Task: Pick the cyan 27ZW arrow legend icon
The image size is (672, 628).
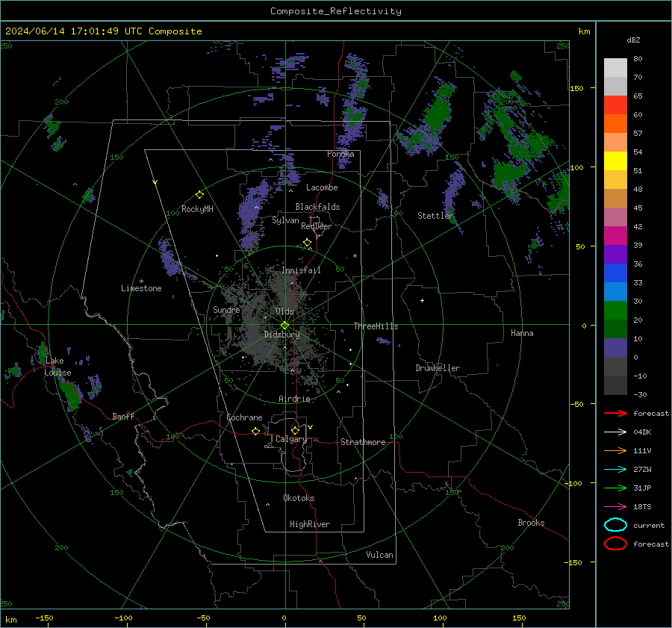Action: [x=615, y=470]
